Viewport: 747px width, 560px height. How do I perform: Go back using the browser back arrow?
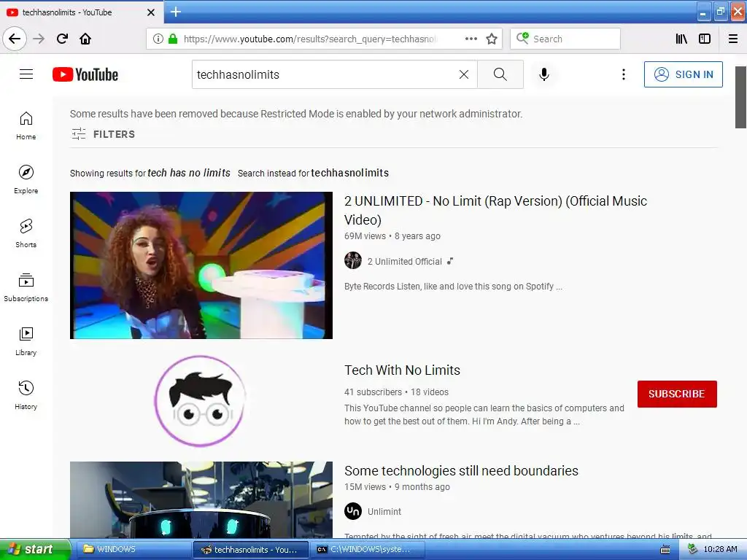[x=15, y=39]
